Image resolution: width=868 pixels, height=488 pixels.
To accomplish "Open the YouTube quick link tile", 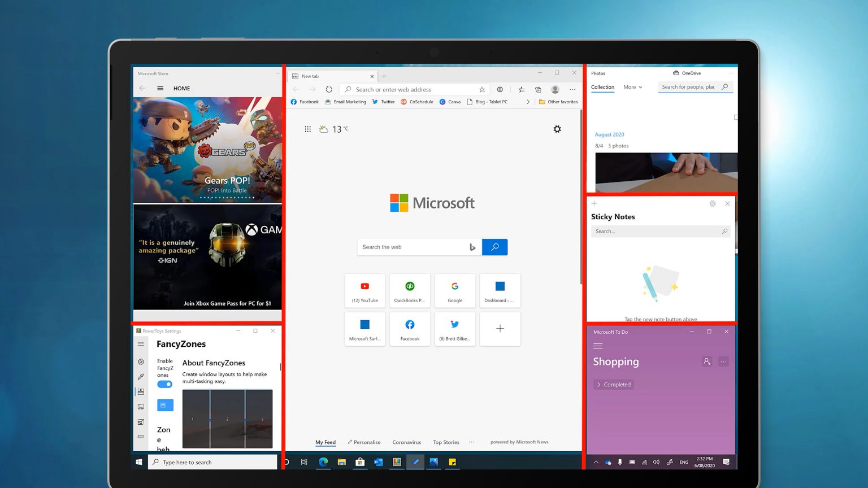I will click(x=365, y=290).
